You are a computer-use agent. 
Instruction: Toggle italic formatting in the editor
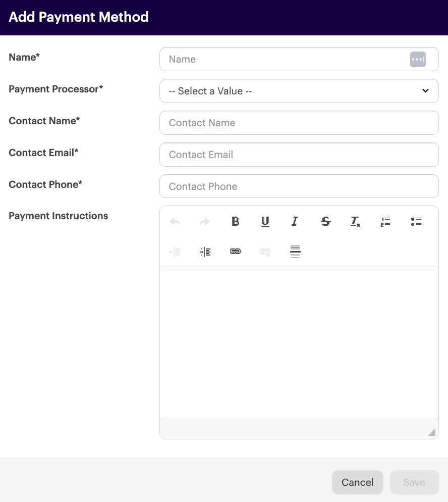pyautogui.click(x=295, y=222)
